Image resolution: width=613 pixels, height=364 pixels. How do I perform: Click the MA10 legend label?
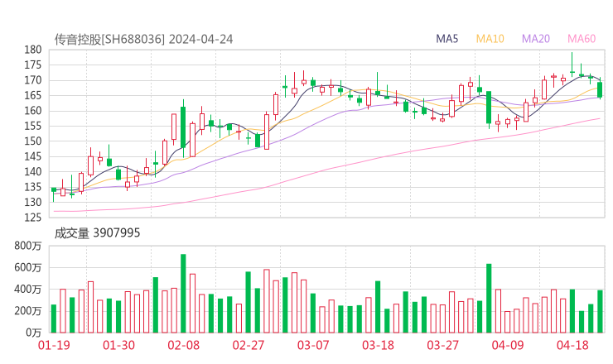click(x=490, y=39)
